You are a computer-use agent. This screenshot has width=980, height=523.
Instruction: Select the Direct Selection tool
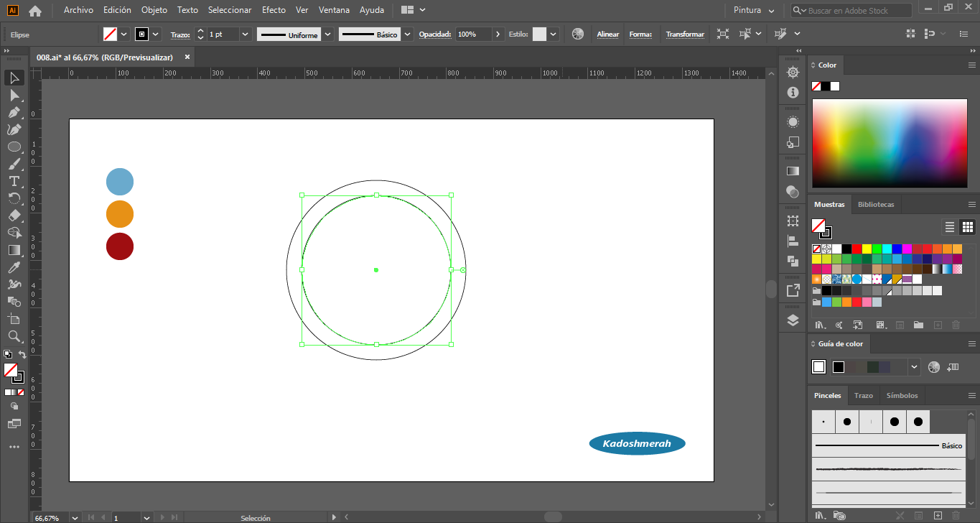click(14, 95)
